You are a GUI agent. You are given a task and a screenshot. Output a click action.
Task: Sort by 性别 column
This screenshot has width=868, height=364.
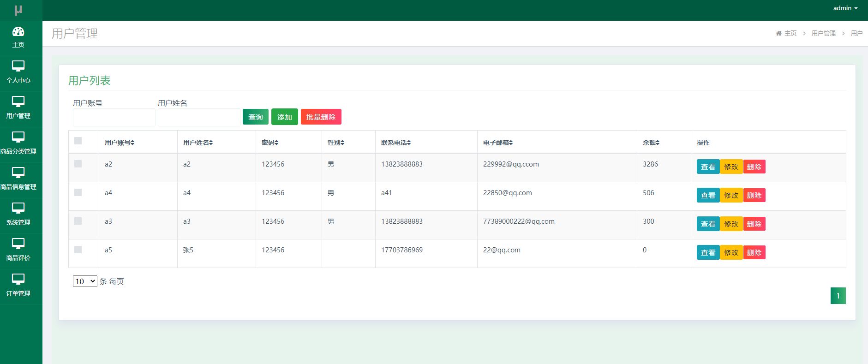(336, 143)
